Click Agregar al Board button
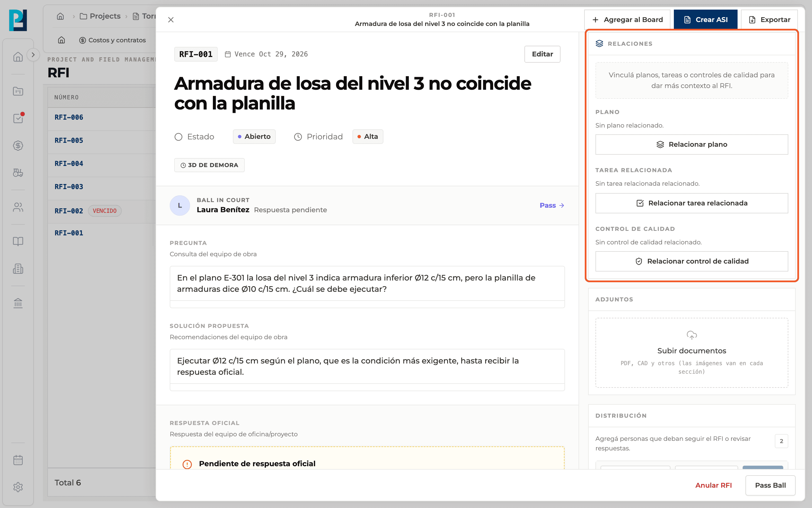 pyautogui.click(x=627, y=19)
